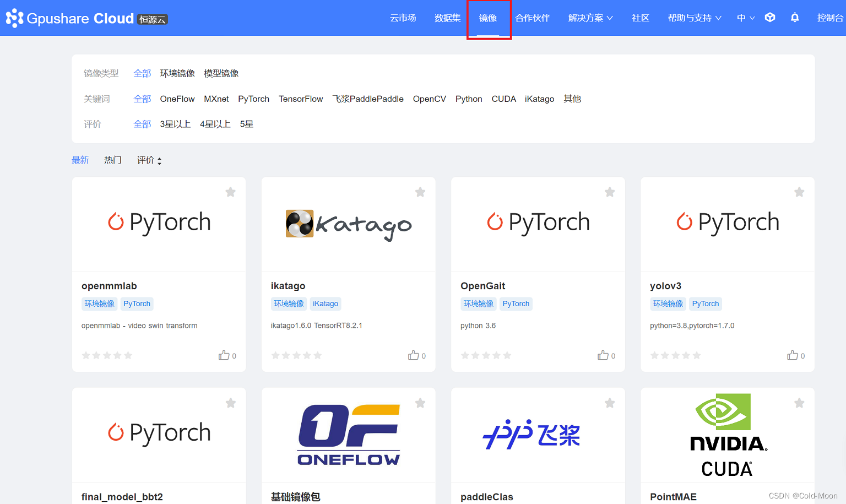Open the PaddlePaddle 飞桨 logo thumbnail

click(x=532, y=435)
